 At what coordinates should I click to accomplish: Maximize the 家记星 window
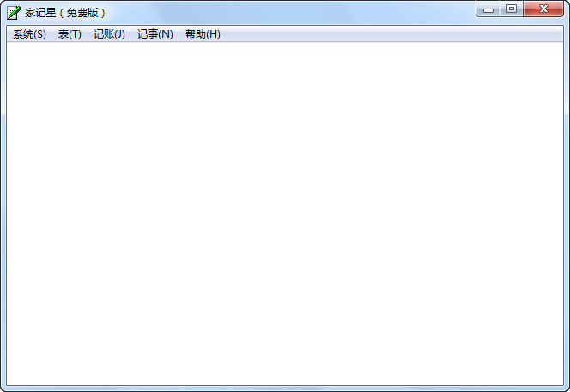pyautogui.click(x=512, y=9)
